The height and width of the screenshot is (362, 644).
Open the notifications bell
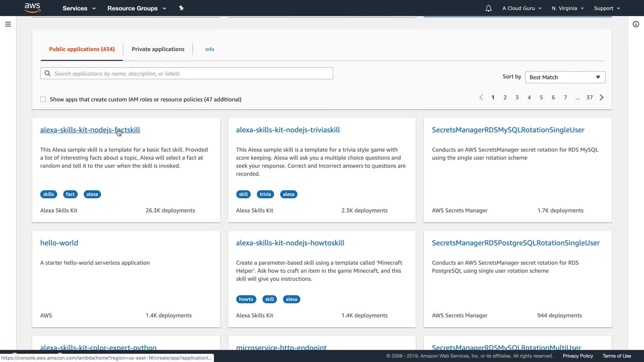pyautogui.click(x=488, y=8)
